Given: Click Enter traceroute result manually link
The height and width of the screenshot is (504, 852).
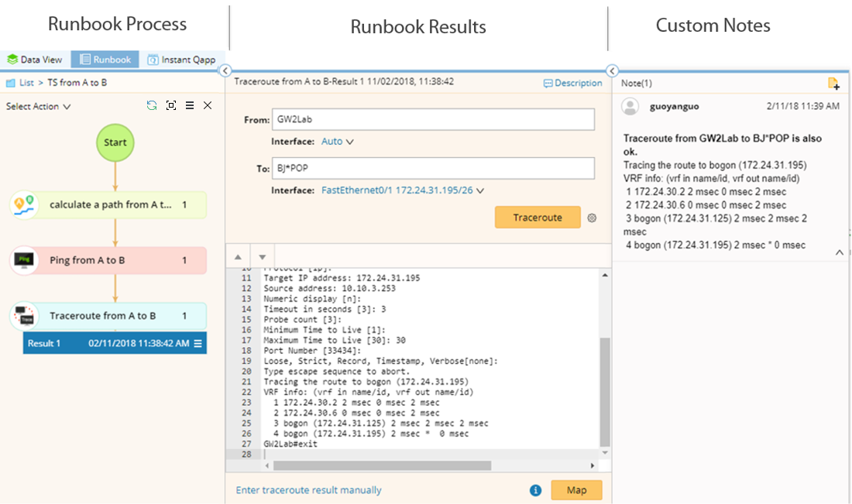Looking at the screenshot, I should point(308,490).
